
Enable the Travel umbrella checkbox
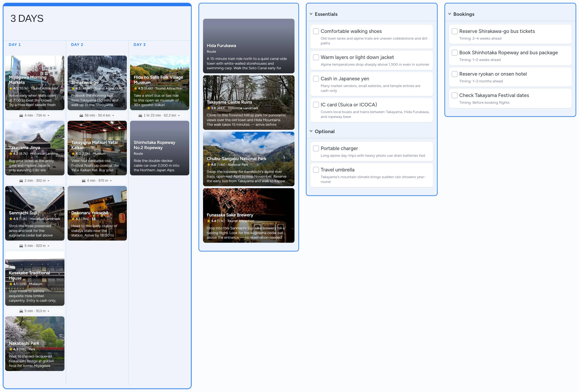point(316,170)
